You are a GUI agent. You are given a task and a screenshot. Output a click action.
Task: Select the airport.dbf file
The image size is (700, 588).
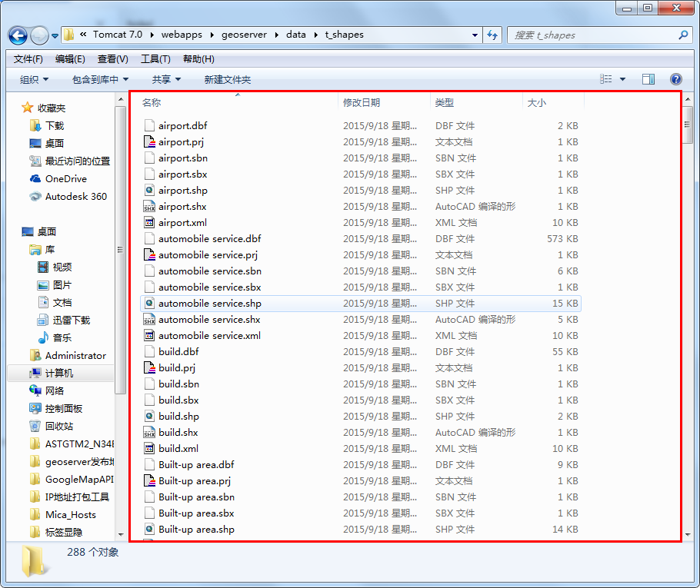click(x=182, y=126)
